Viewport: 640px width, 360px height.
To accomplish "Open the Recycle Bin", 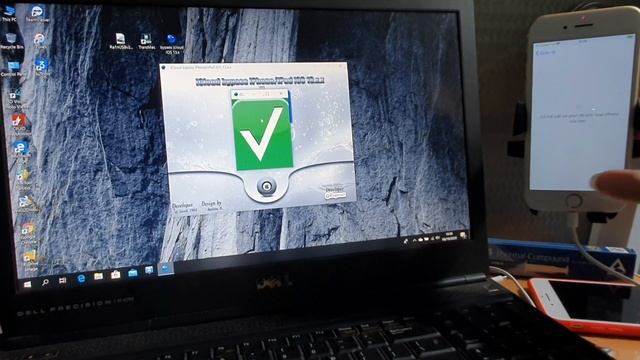I will (x=11, y=41).
